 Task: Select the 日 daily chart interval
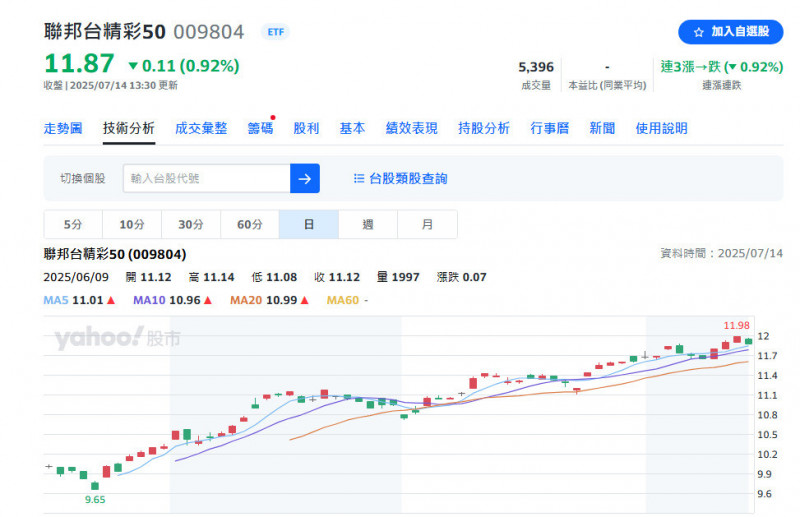(x=309, y=224)
